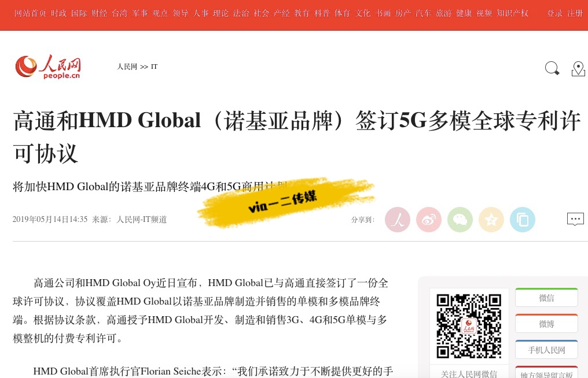Select 财经 in the navigation bar
This screenshot has height=378, width=588.
click(x=99, y=13)
